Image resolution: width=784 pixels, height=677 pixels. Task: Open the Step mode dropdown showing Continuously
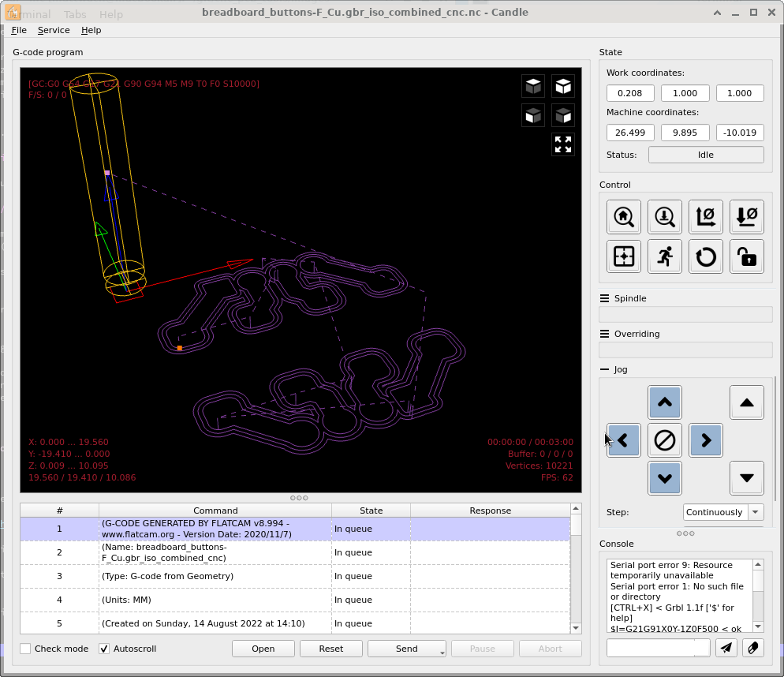tap(756, 512)
